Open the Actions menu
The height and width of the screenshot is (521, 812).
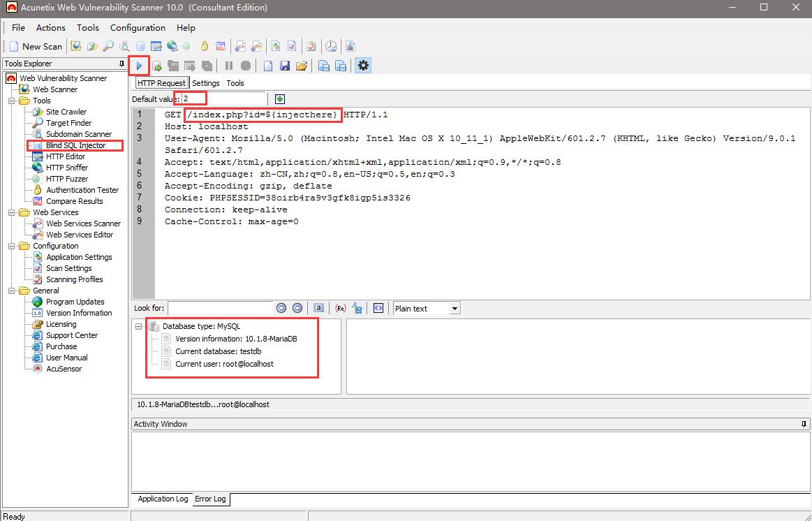click(50, 28)
